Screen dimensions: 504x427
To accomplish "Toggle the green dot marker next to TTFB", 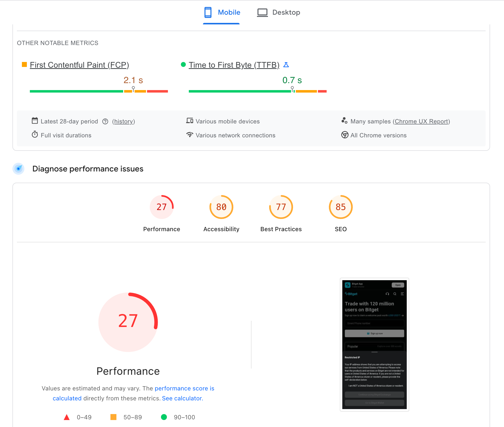I will pos(183,64).
